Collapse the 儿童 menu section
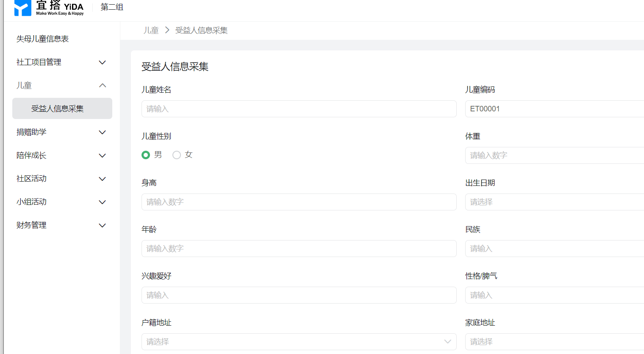This screenshot has width=644, height=354. coord(102,86)
